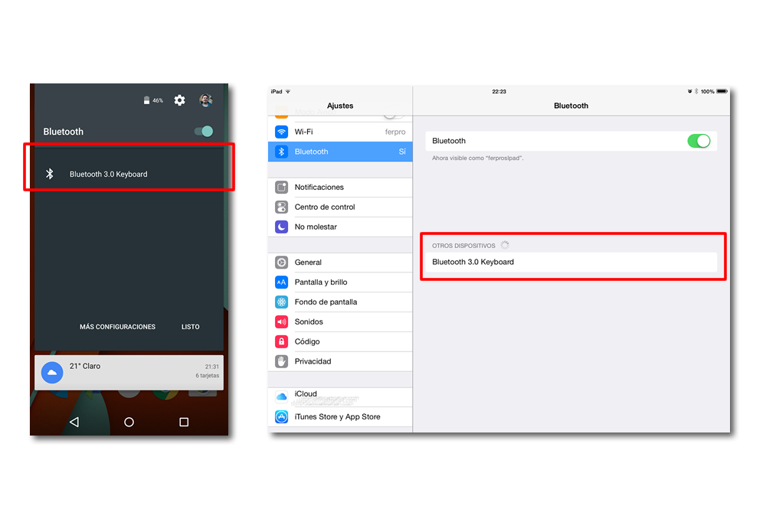
Task: Tap LISTO button
Action: (191, 327)
